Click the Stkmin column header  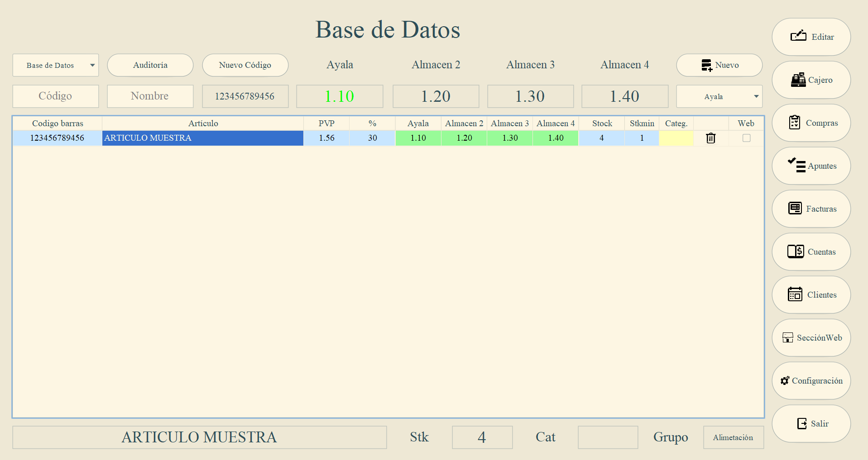point(642,123)
